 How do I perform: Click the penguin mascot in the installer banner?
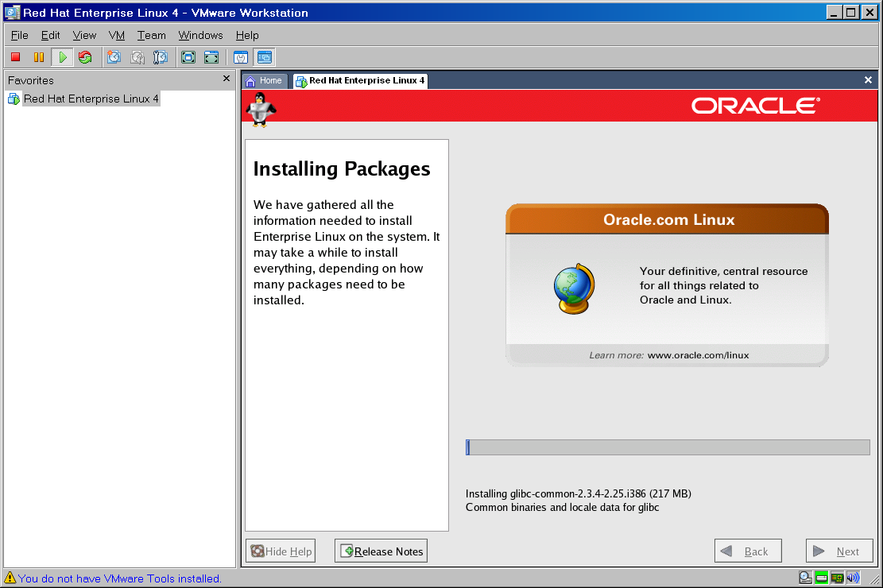coord(261,110)
